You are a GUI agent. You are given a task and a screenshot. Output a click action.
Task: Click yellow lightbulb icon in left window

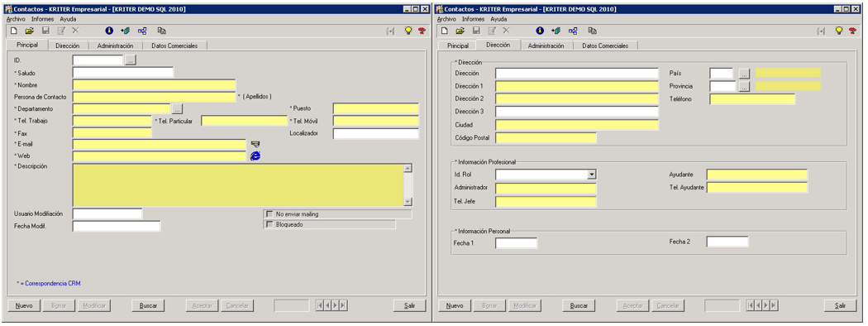pos(408,31)
